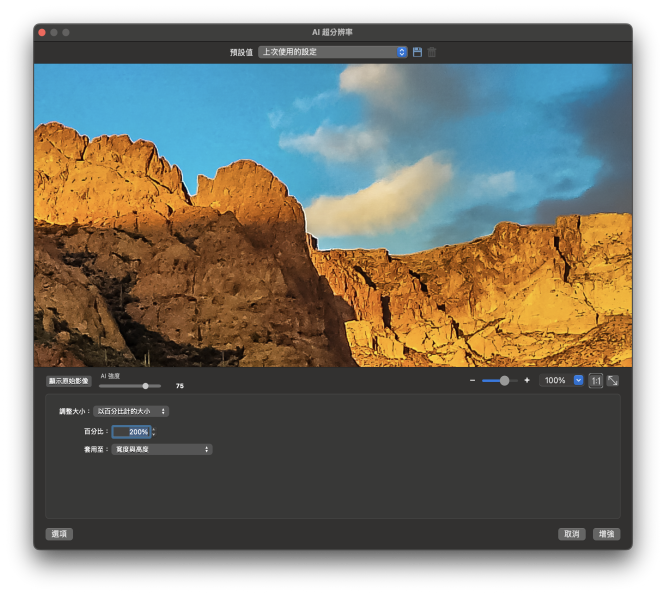Open the 100% zoom level dropdown arrow
Viewport: 666px width, 596px height.
578,381
